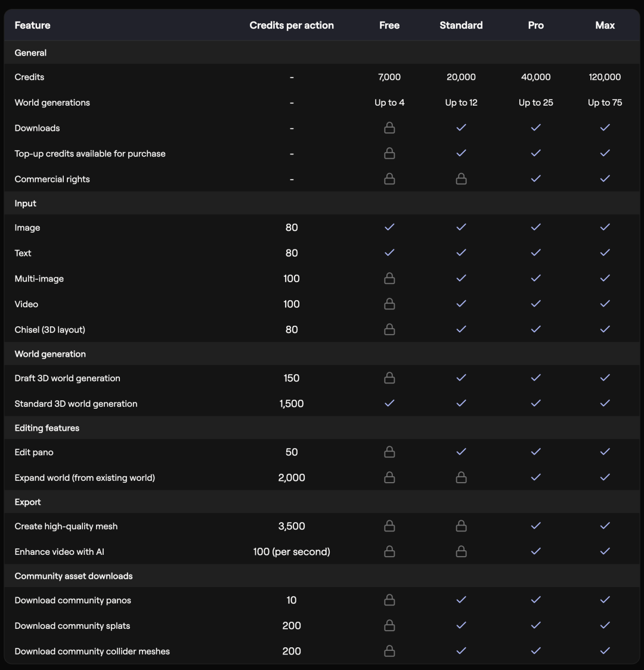The image size is (644, 670).
Task: Click the Editing features section heading
Action: click(47, 428)
